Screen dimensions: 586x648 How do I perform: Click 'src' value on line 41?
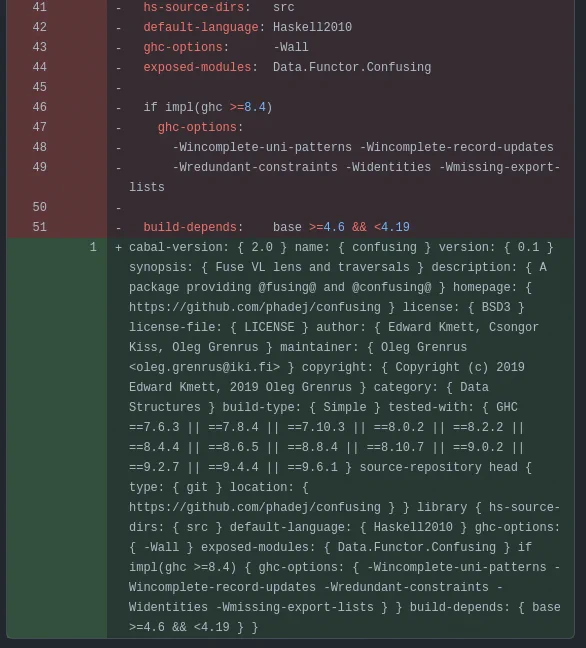coord(283,7)
